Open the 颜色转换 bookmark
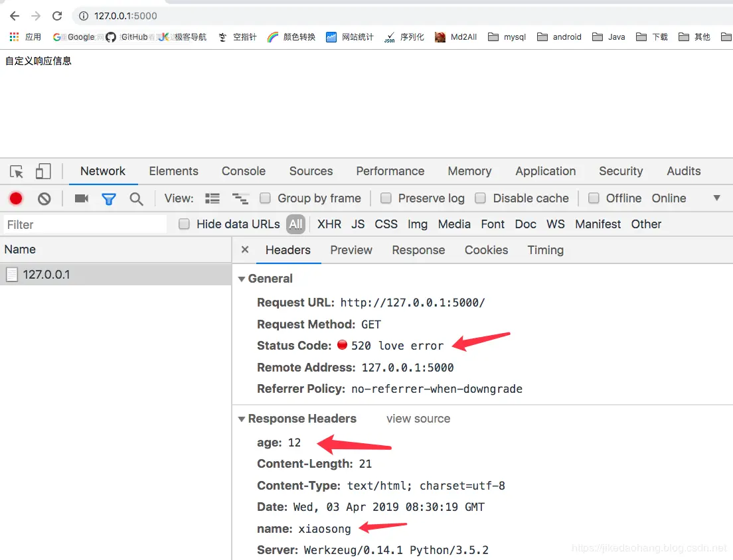 click(x=291, y=37)
